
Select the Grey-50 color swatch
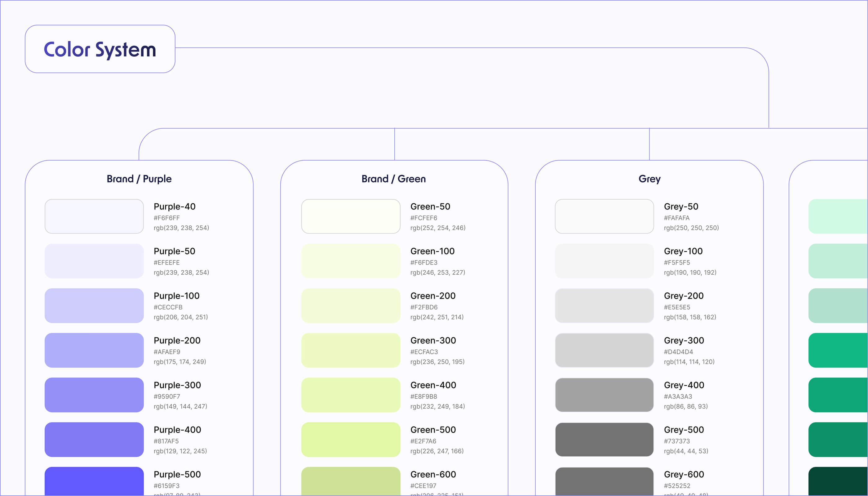(604, 216)
